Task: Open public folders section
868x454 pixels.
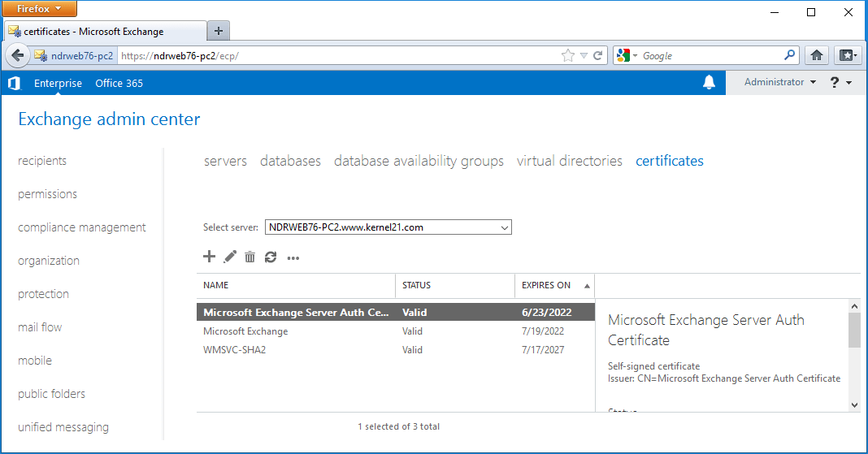Action: point(51,394)
